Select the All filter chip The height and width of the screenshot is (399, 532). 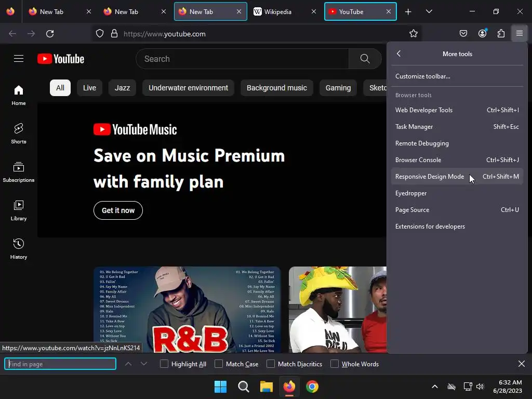pos(60,88)
